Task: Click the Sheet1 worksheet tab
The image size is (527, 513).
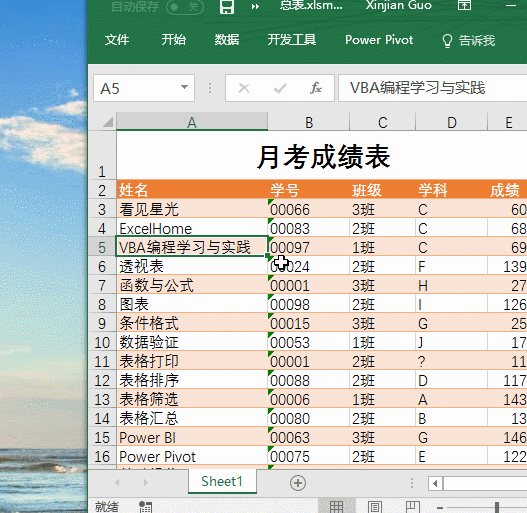Action: (222, 481)
